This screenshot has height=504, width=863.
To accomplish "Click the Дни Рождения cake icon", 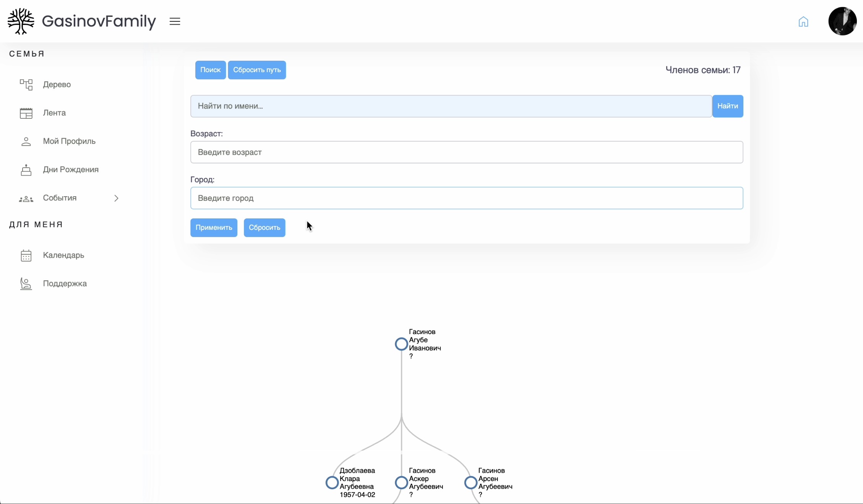I will (x=26, y=170).
